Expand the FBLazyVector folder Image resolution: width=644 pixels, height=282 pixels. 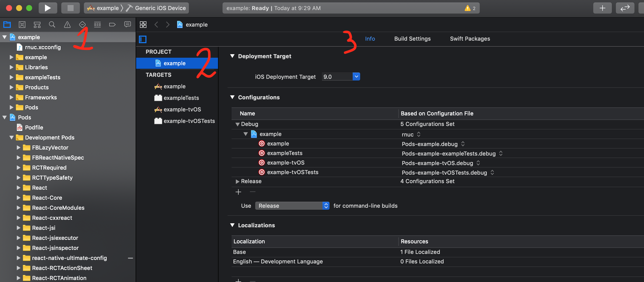click(18, 148)
